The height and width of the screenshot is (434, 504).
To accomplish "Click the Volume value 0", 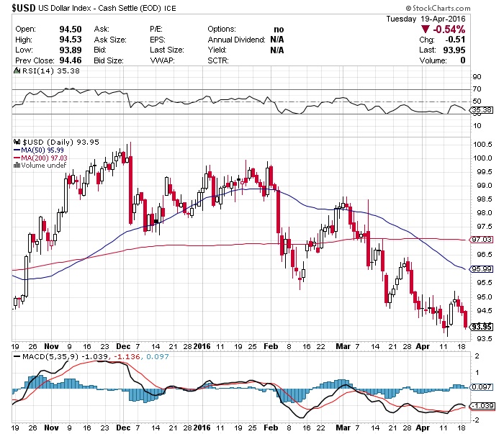I will click(463, 60).
